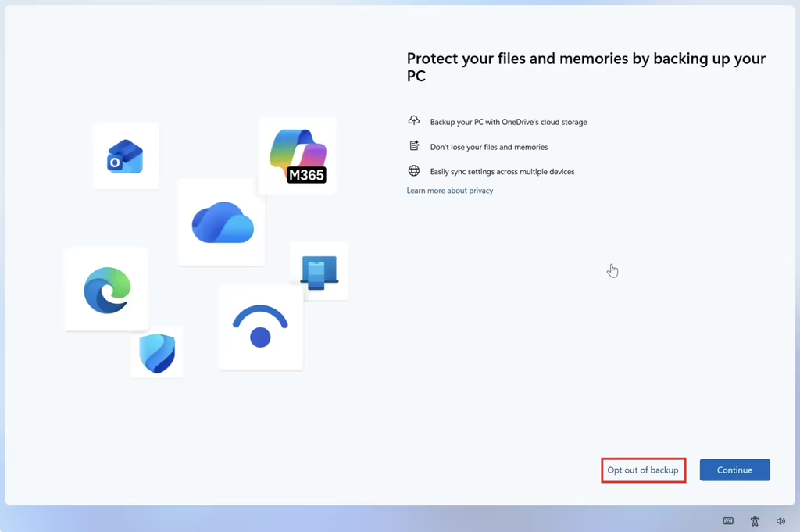Click text Don't lose your files and memories
This screenshot has width=800, height=532.
[489, 147]
